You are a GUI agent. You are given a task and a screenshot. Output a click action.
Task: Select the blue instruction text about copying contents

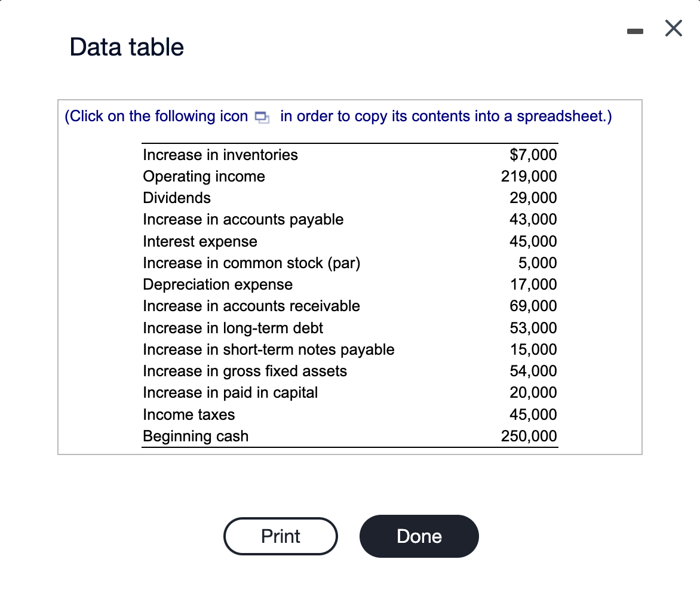pyautogui.click(x=339, y=116)
